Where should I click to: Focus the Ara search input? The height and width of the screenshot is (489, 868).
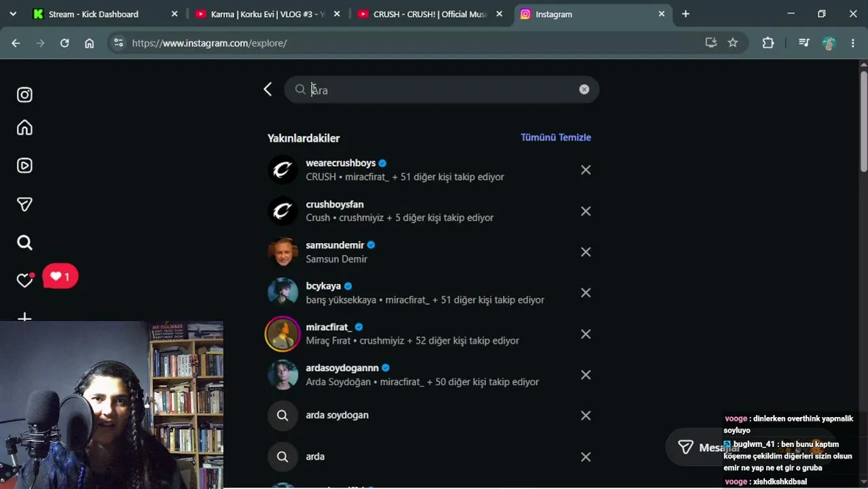pyautogui.click(x=441, y=90)
